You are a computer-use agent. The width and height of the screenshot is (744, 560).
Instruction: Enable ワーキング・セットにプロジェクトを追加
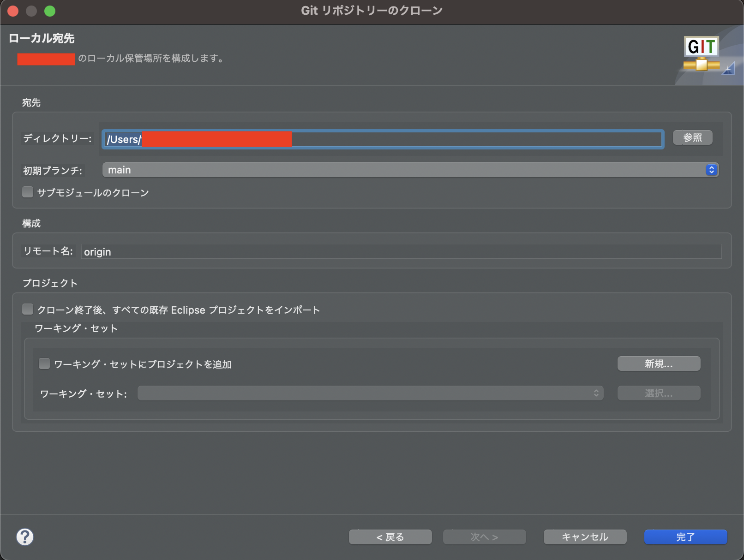pyautogui.click(x=44, y=363)
